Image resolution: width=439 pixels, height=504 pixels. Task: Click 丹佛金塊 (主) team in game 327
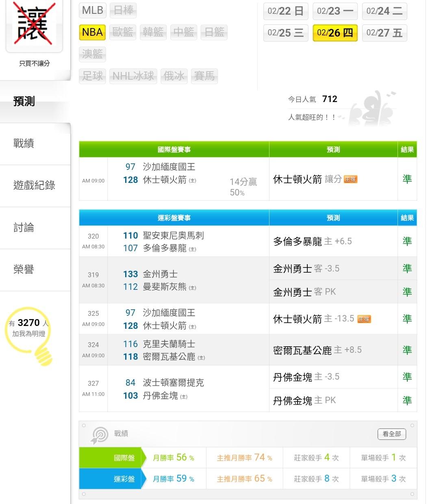[165, 396]
